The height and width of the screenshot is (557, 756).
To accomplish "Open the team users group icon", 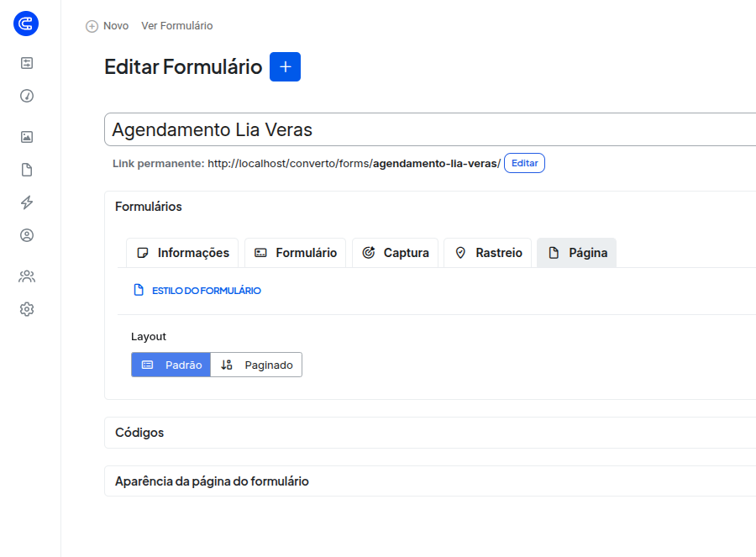I will tap(27, 276).
